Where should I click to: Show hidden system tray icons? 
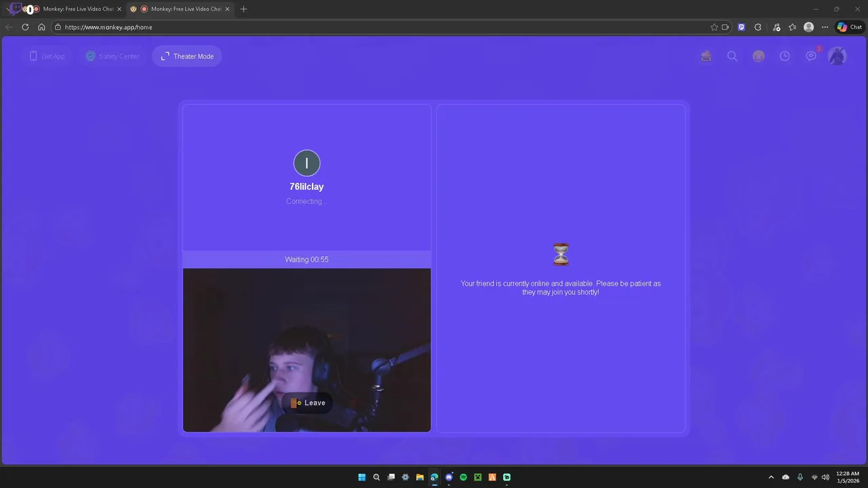tap(771, 477)
